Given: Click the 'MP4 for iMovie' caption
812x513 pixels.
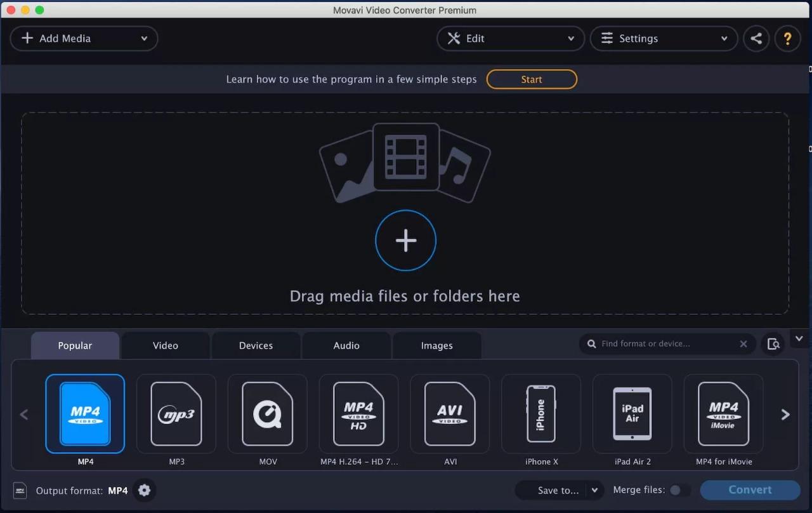Looking at the screenshot, I should (724, 462).
